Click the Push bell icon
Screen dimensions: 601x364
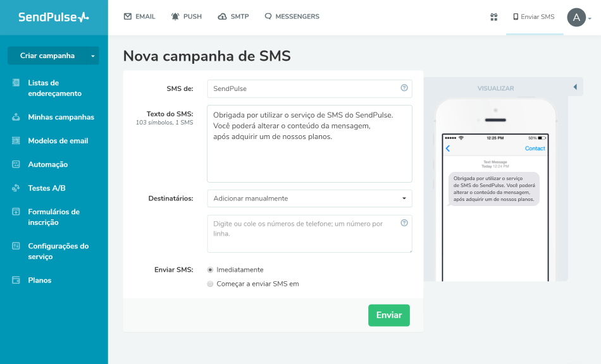pos(175,16)
